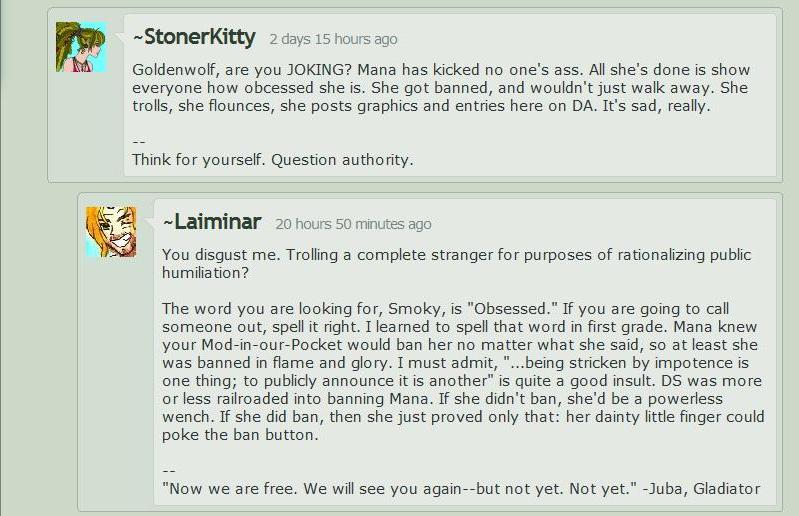Click StonerKitty's green-haired avatar icon
This screenshot has height=516, width=799.
pos(81,47)
